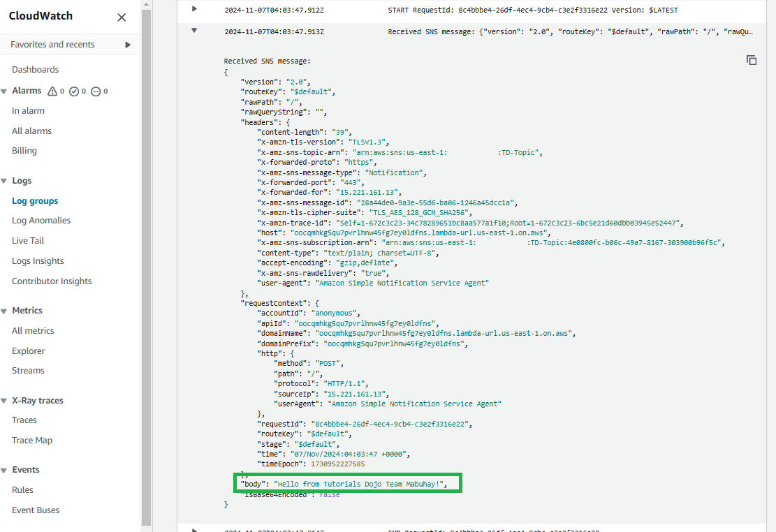Open Dashboards in the sidebar

pos(35,70)
